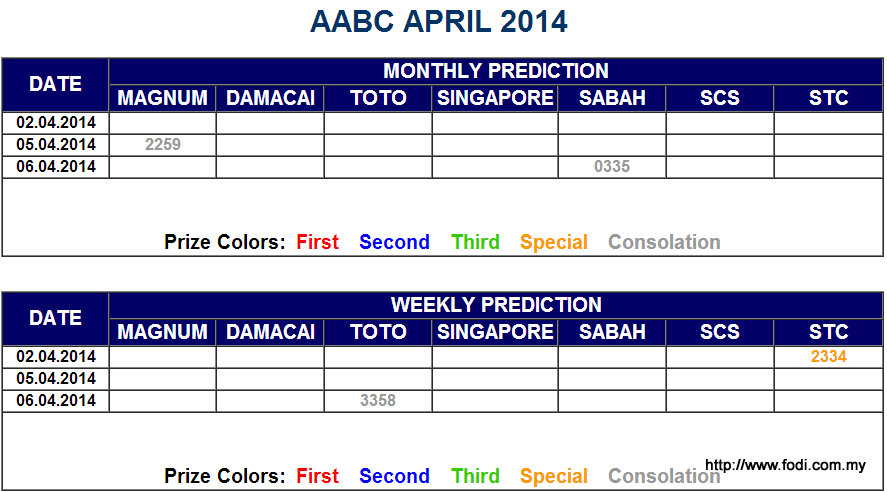887x492 pixels.
Task: Click the 05.04.2014 date in weekly table
Action: (x=56, y=378)
